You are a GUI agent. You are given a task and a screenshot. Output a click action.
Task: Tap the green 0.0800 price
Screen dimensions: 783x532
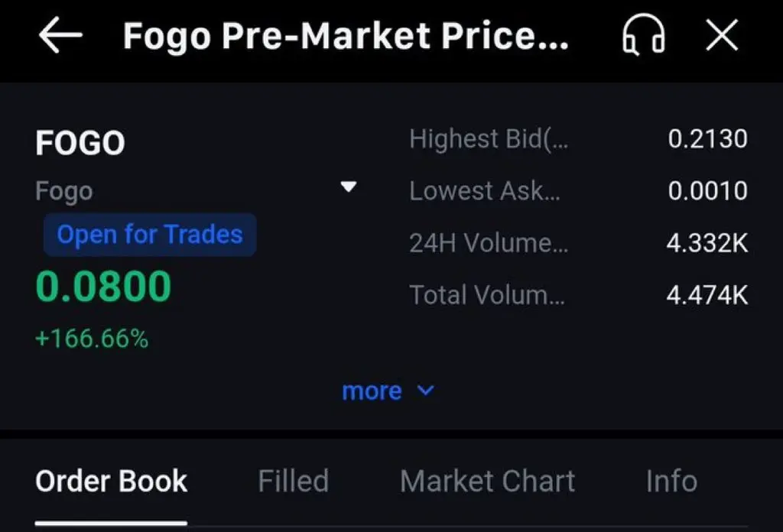103,287
